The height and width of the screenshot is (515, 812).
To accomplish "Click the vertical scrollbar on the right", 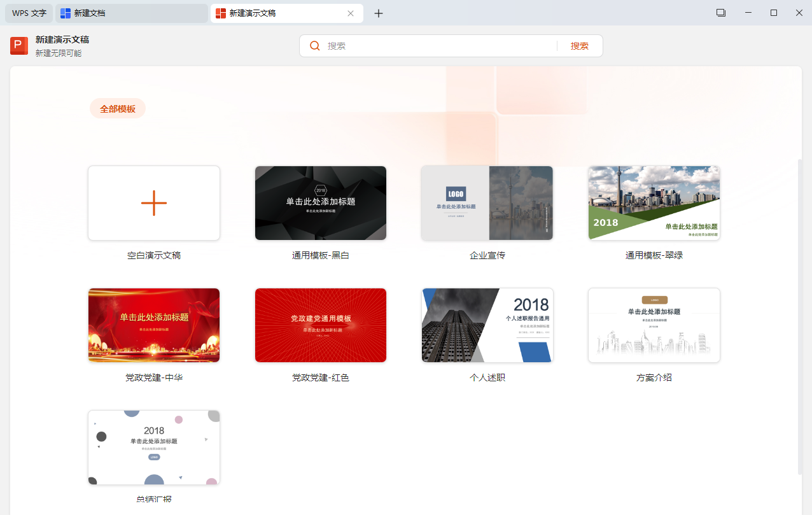I will 800,316.
